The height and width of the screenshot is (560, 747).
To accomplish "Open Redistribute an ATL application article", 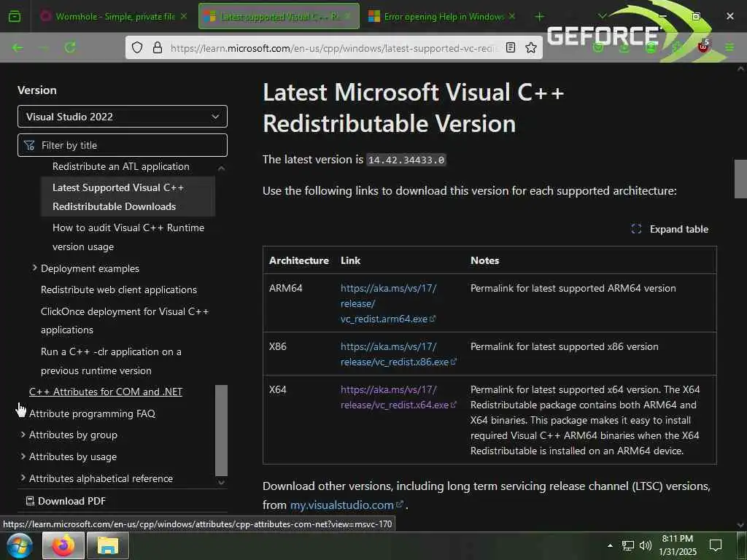I will (x=121, y=167).
